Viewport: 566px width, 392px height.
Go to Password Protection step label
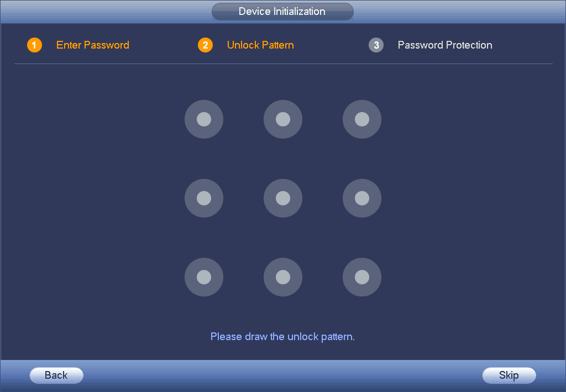pos(445,45)
